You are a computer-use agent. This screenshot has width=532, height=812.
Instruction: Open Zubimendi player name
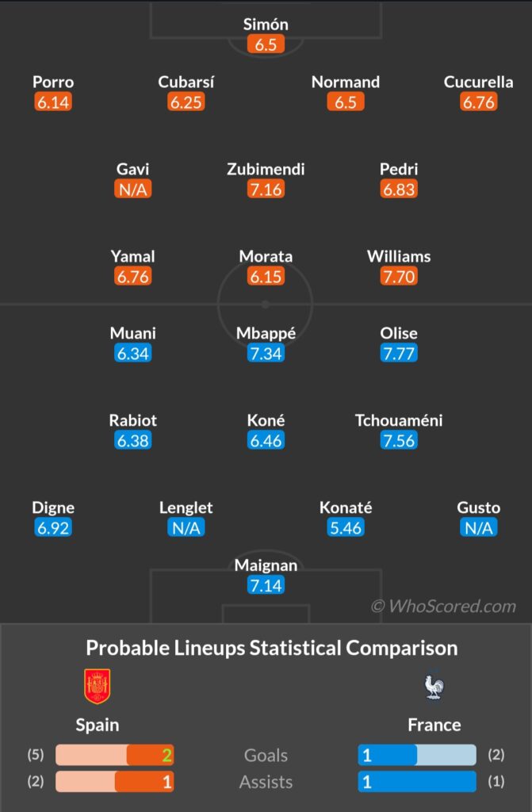(x=266, y=170)
